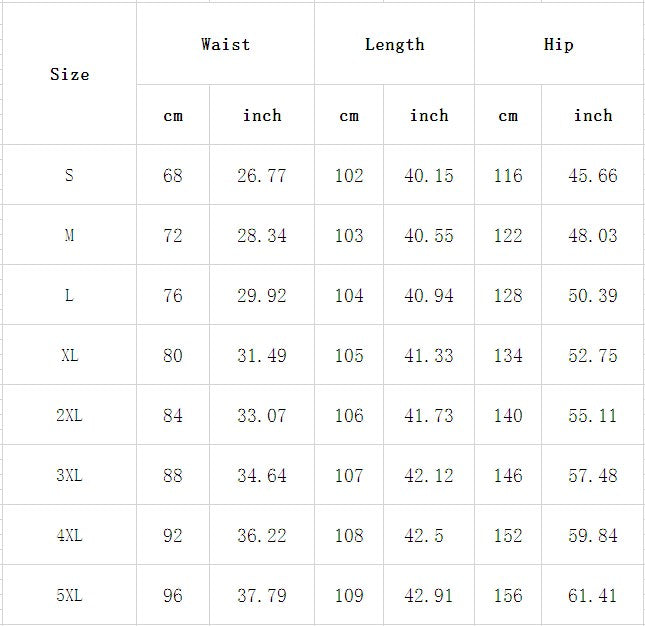
Task: Select the 5XL size cell
Action: (69, 595)
